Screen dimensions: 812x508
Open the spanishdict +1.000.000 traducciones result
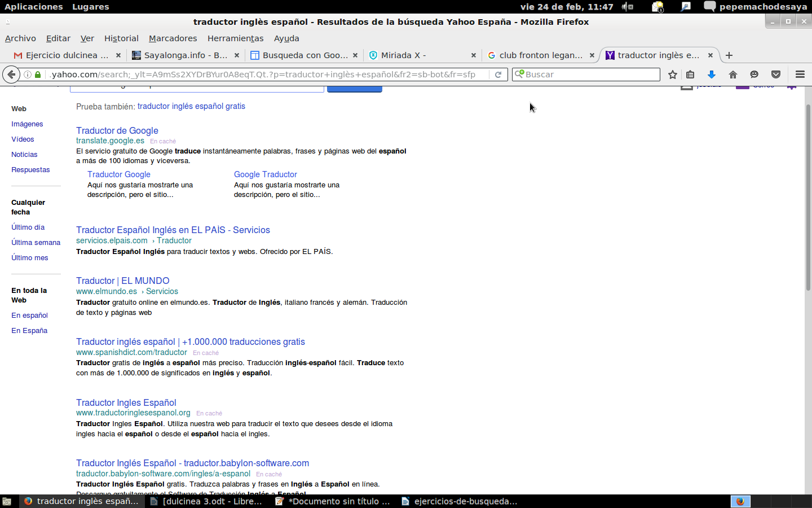point(191,341)
